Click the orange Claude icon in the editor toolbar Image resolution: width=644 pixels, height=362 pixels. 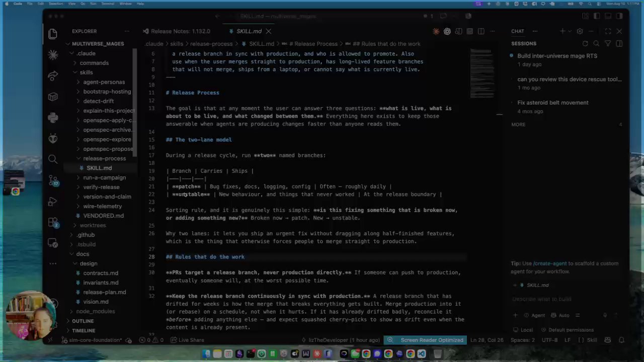pyautogui.click(x=436, y=31)
